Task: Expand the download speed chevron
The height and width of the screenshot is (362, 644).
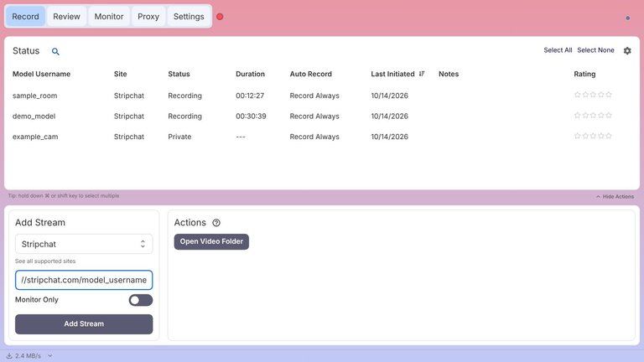Action: click(x=50, y=356)
